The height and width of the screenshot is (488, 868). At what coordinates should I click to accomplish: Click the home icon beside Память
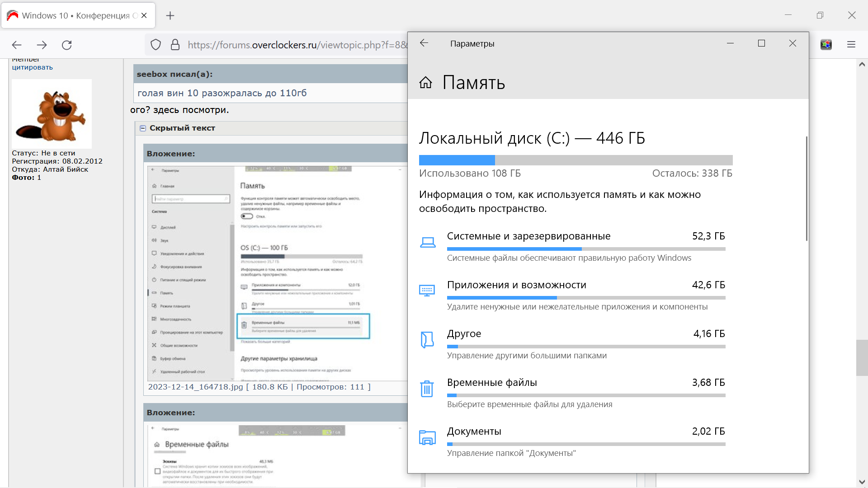point(425,83)
